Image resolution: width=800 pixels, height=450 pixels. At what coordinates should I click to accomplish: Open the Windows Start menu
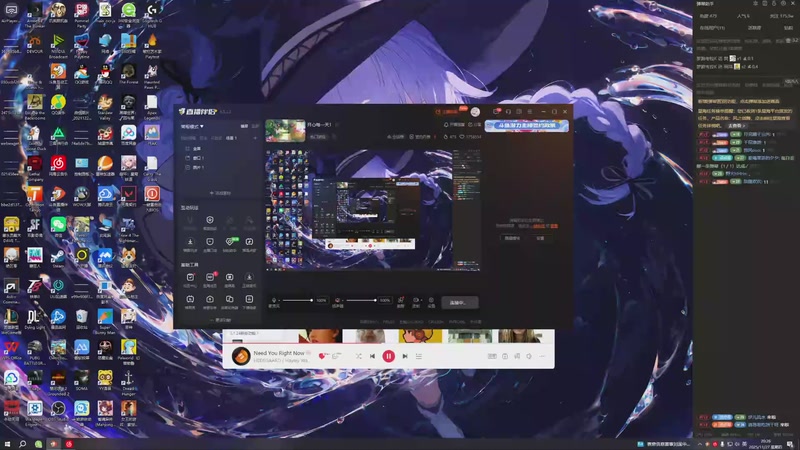[x=7, y=444]
